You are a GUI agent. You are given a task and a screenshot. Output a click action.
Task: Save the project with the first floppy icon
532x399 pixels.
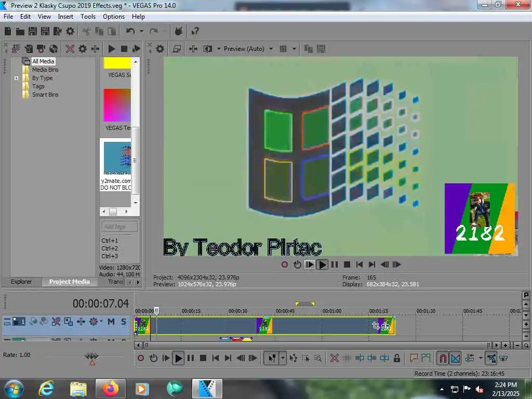click(x=33, y=32)
